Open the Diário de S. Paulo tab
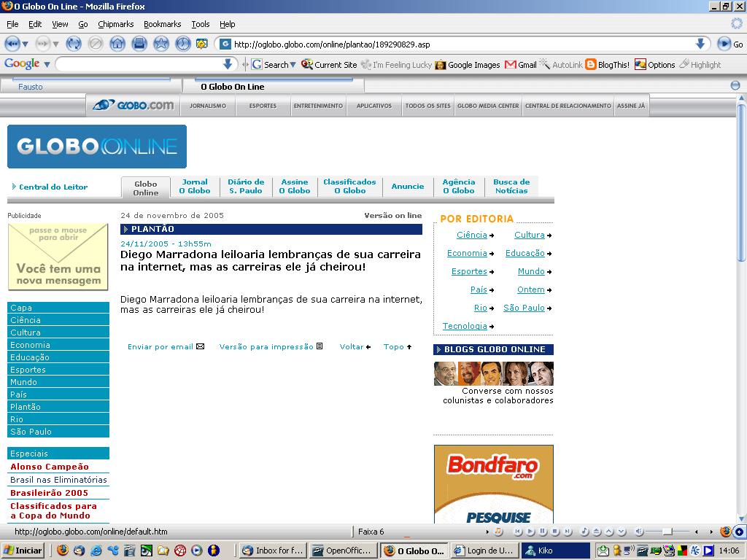The image size is (747, 560). [x=246, y=186]
